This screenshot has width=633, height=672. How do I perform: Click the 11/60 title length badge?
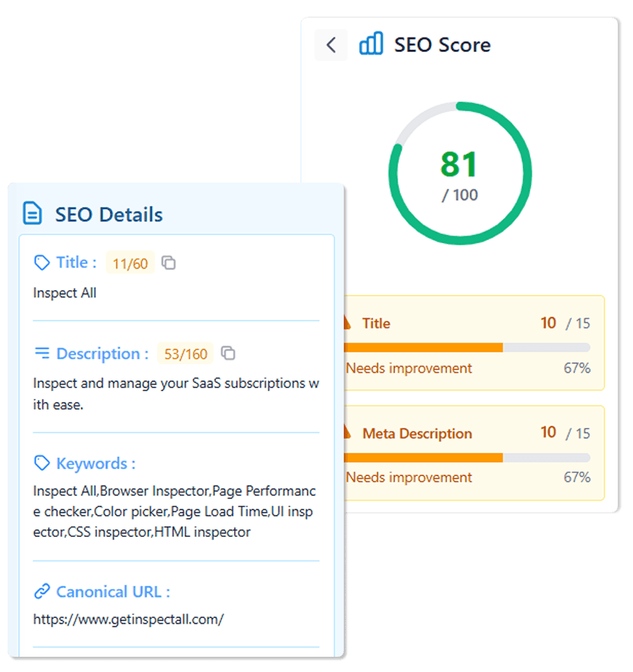(x=130, y=263)
